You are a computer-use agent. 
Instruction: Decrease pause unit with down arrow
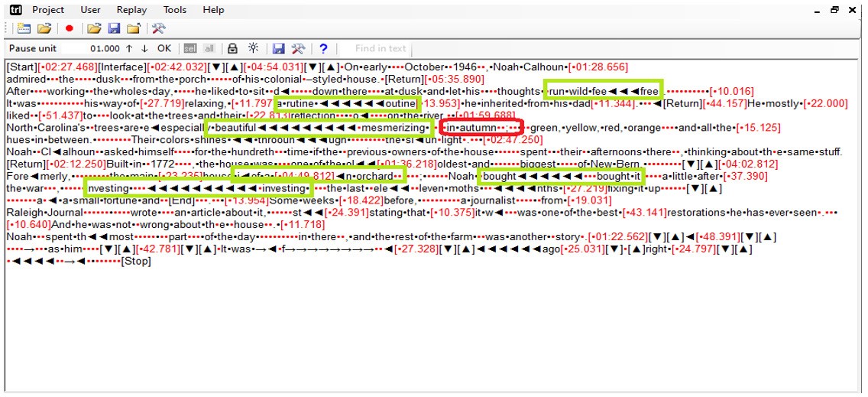coord(144,48)
